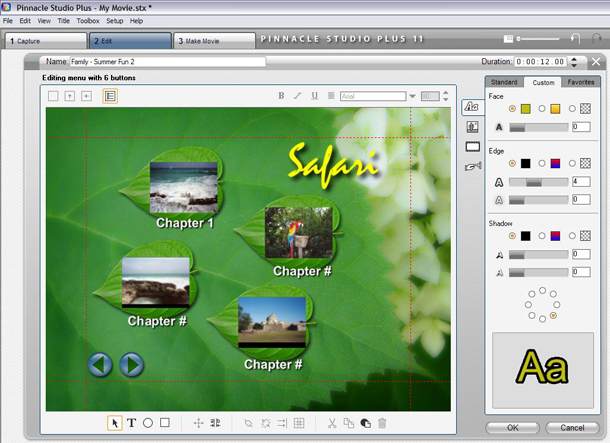Select Edge transparent radio button

point(572,163)
